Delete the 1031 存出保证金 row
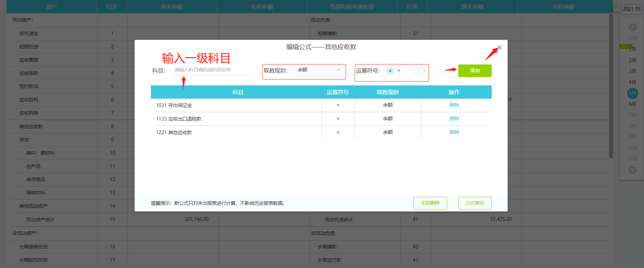This screenshot has width=644, height=268. [x=454, y=105]
